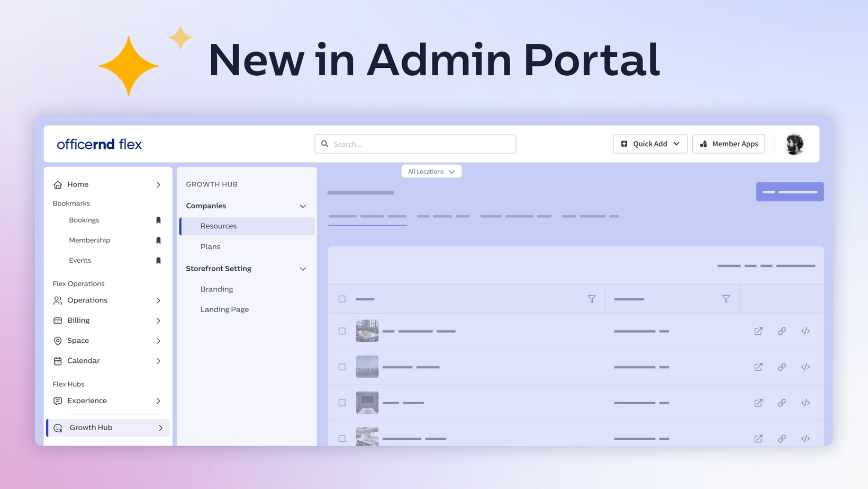Collapse the Companies section
The image size is (868, 489).
coord(303,206)
